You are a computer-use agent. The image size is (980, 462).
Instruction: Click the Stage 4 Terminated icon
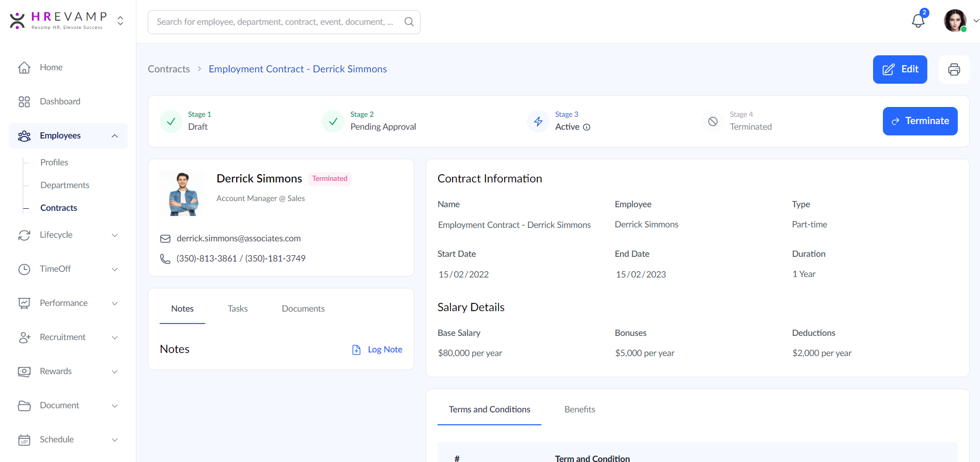pos(713,121)
